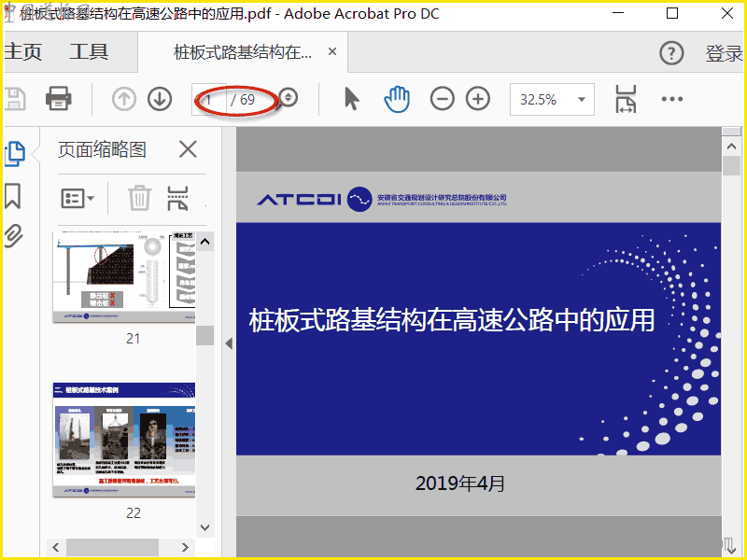747x560 pixels.
Task: Switch to 桩板式路基结构在... document tab
Action: pyautogui.click(x=243, y=52)
